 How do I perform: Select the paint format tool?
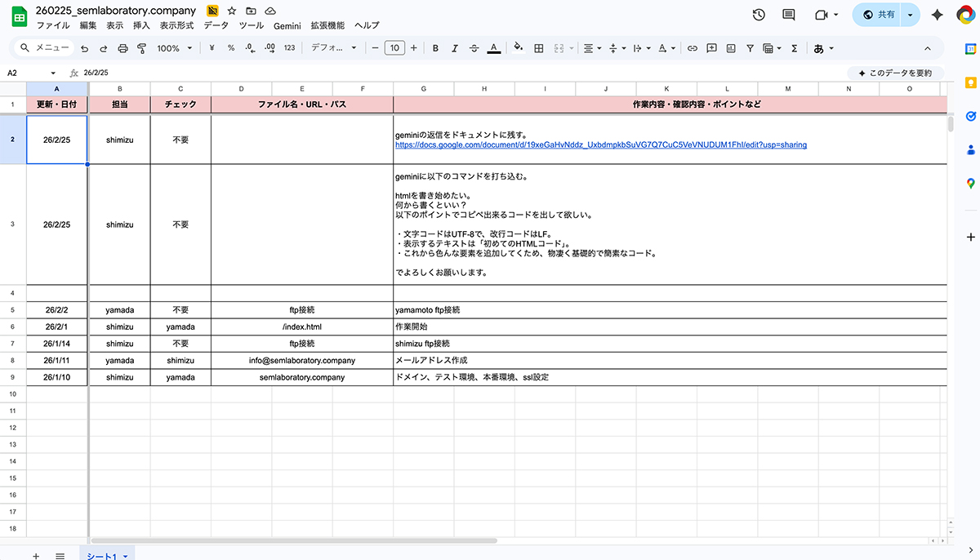pyautogui.click(x=140, y=48)
